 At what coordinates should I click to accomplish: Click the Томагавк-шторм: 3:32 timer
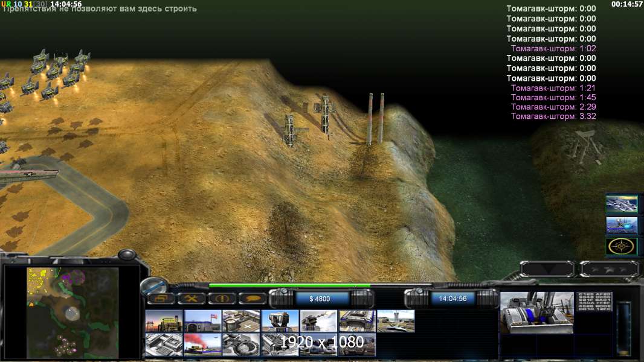(553, 116)
